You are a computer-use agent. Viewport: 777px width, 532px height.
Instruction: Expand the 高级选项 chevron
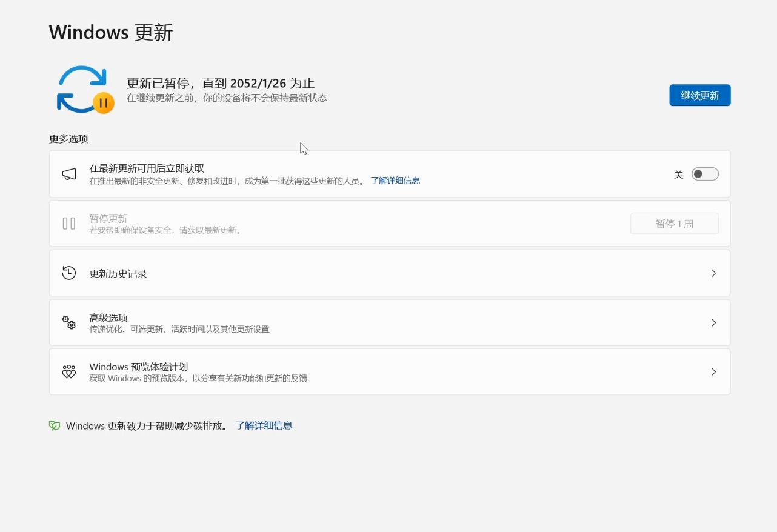coord(713,322)
